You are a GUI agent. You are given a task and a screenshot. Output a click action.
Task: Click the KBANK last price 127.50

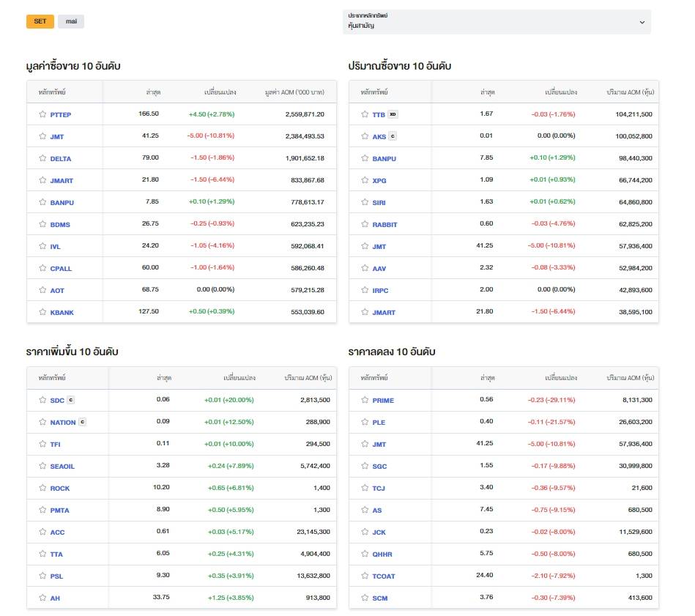tap(149, 311)
